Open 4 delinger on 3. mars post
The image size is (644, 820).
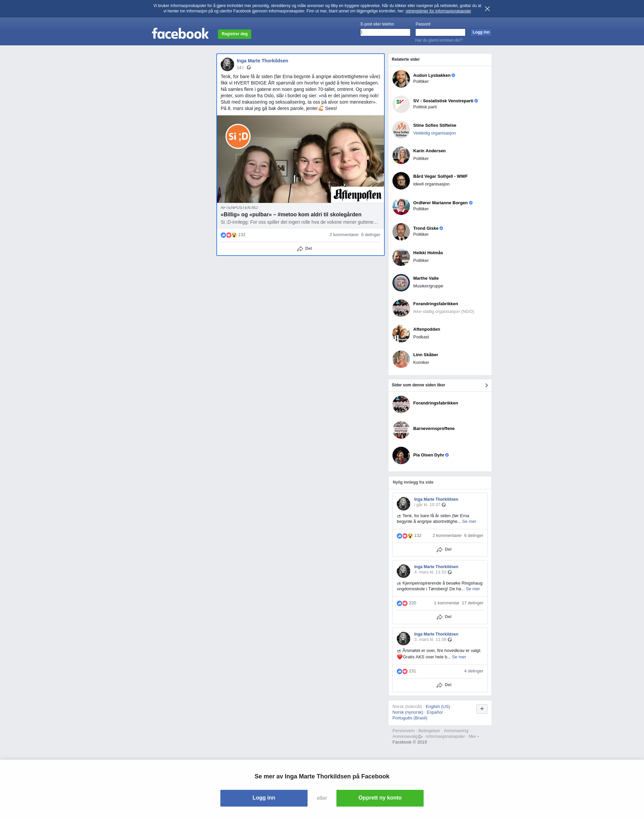(x=474, y=671)
